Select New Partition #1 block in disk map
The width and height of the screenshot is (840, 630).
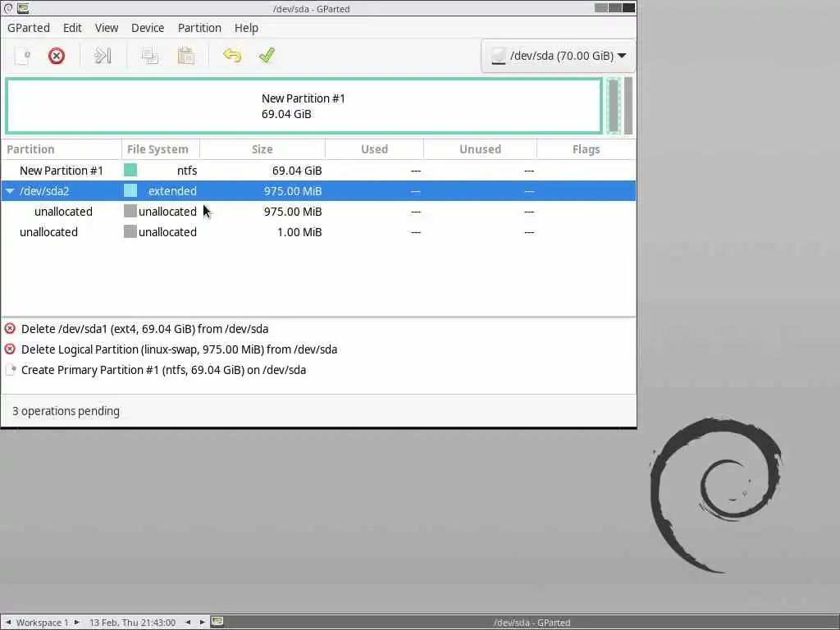point(304,106)
